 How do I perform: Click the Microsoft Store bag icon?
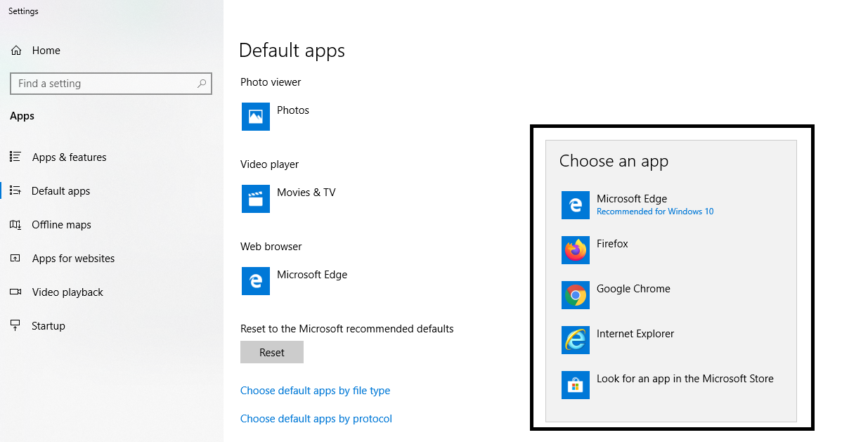(x=576, y=385)
